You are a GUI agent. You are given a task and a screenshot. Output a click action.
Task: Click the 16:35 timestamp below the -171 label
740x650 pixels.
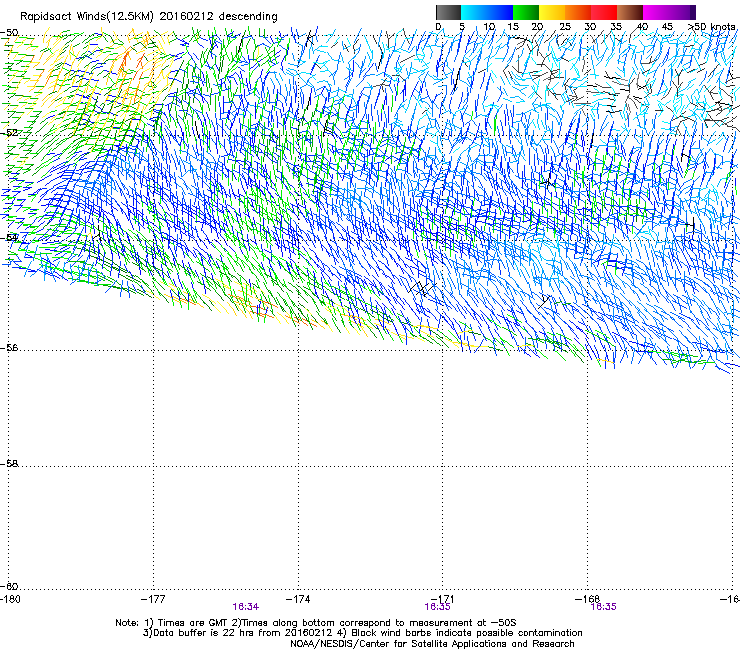pos(437,607)
